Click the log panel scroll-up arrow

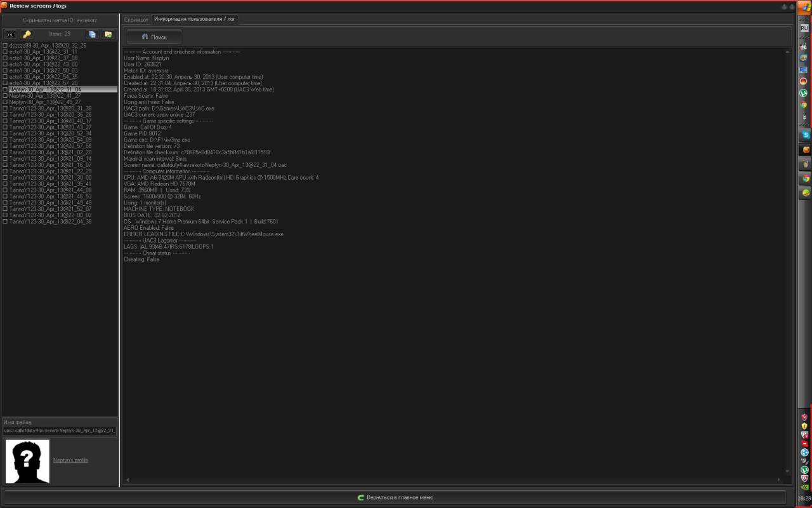(x=788, y=52)
